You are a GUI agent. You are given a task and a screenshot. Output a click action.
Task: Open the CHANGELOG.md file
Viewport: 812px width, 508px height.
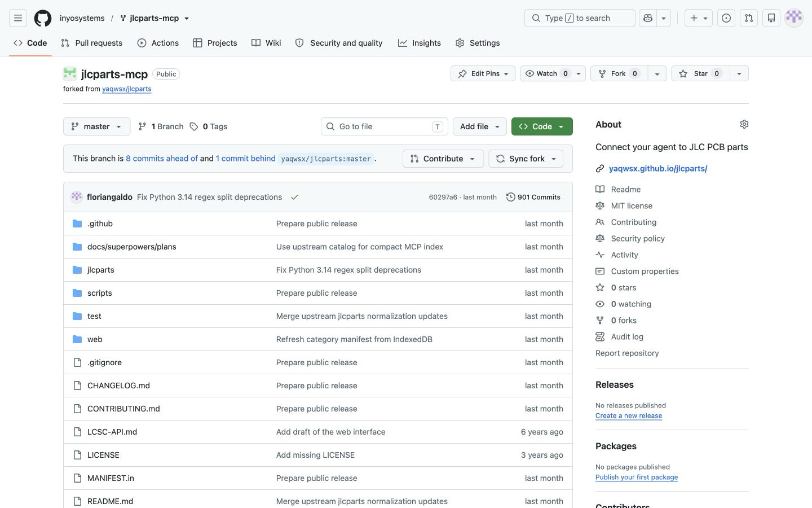[118, 386]
